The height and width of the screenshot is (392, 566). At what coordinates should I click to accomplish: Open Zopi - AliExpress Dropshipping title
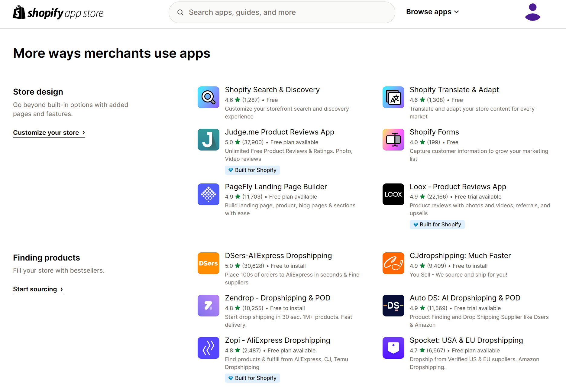click(x=277, y=340)
